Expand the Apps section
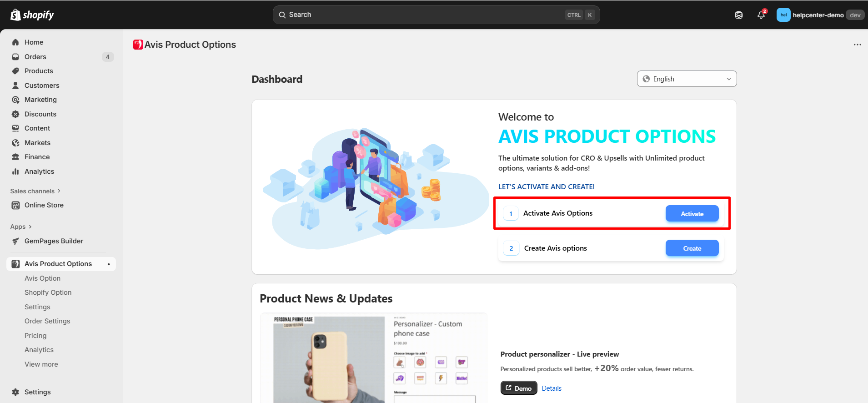 pos(21,227)
